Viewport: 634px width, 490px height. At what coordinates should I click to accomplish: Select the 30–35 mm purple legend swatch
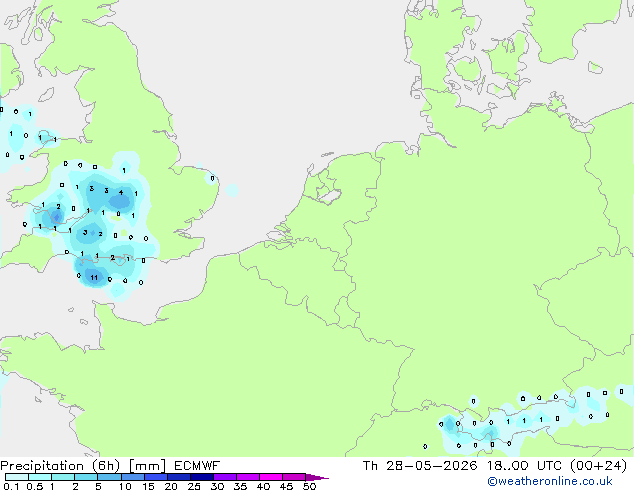224,477
